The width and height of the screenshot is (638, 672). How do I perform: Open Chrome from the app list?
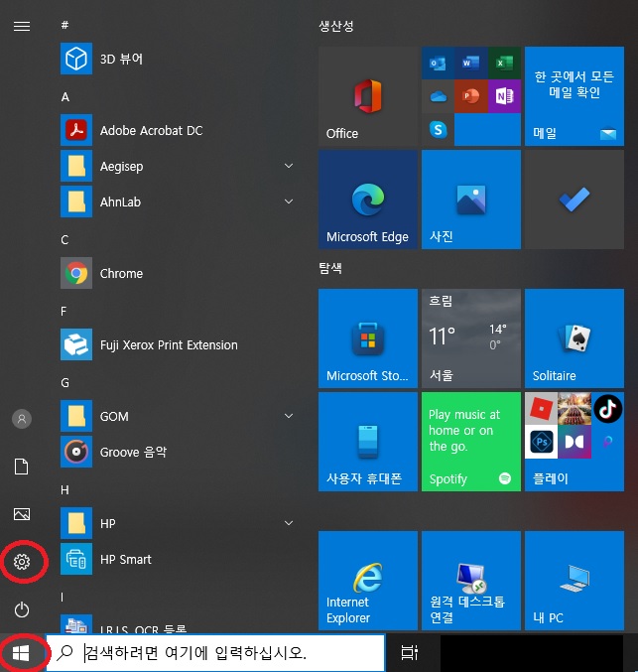pyautogui.click(x=178, y=273)
